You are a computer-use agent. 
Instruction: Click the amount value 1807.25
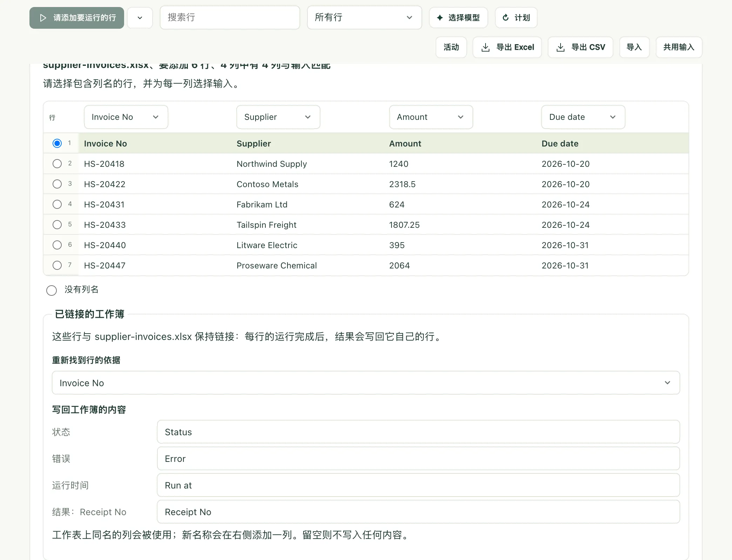[404, 225]
